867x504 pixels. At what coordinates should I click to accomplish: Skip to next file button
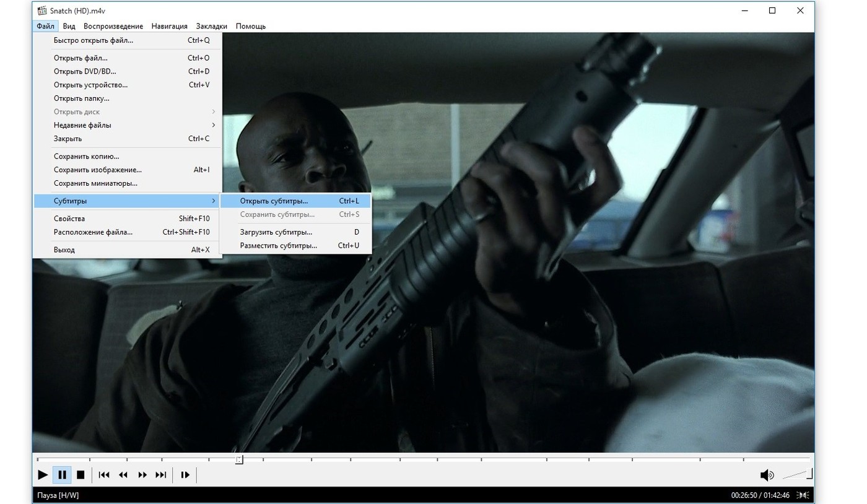(161, 475)
